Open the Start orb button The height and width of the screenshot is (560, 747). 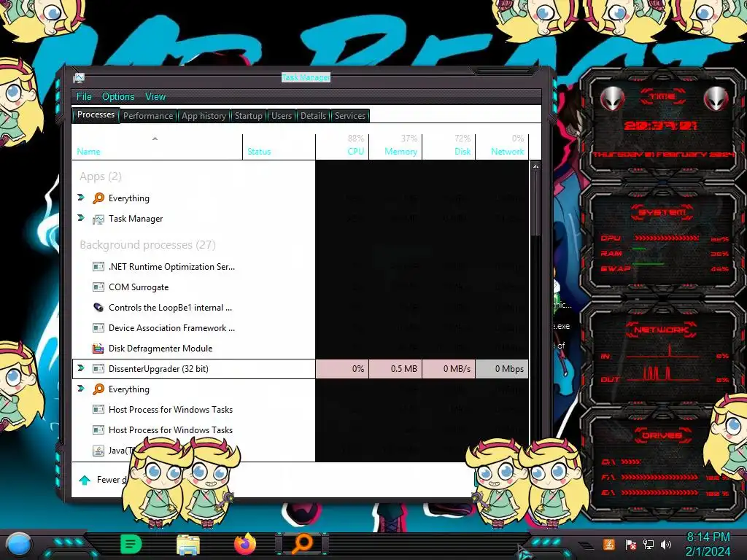(18, 545)
